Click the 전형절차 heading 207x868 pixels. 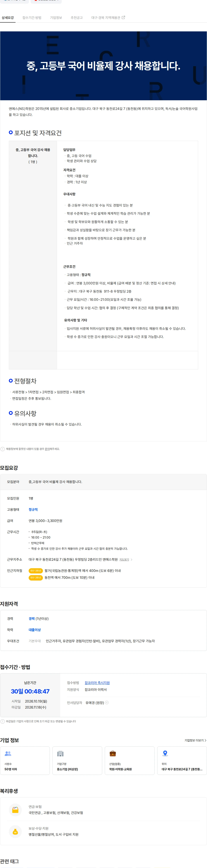point(25,381)
